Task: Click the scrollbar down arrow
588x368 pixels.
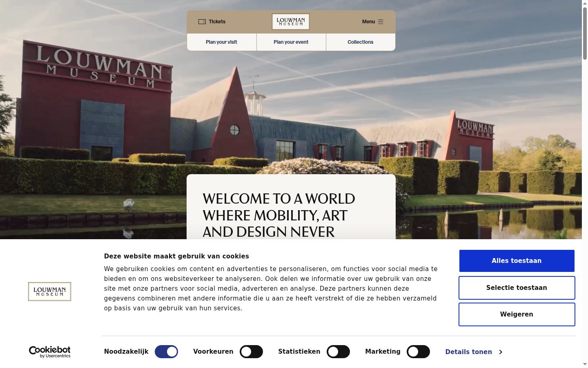Action: [x=585, y=364]
